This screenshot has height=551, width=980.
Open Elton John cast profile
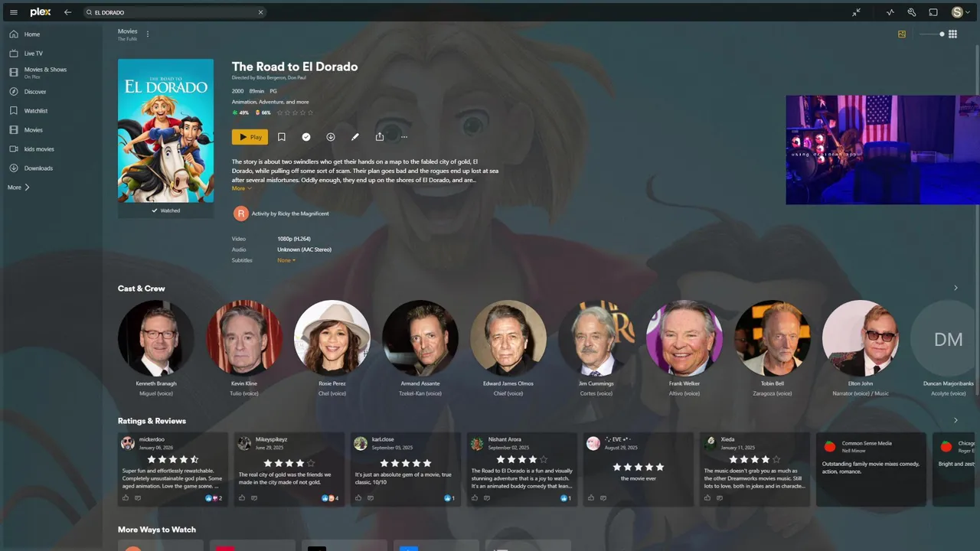tap(861, 338)
